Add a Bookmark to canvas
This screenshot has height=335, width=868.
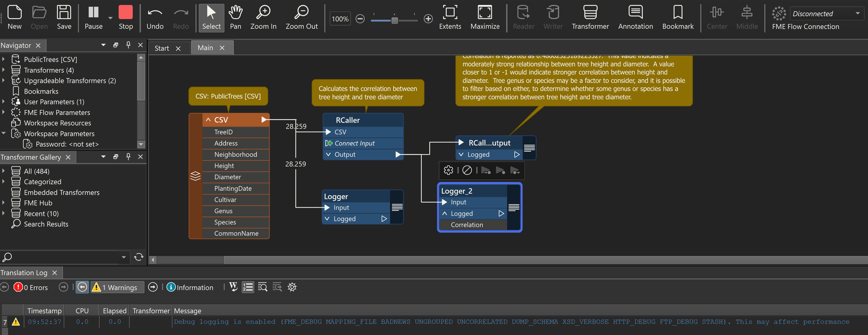(678, 18)
